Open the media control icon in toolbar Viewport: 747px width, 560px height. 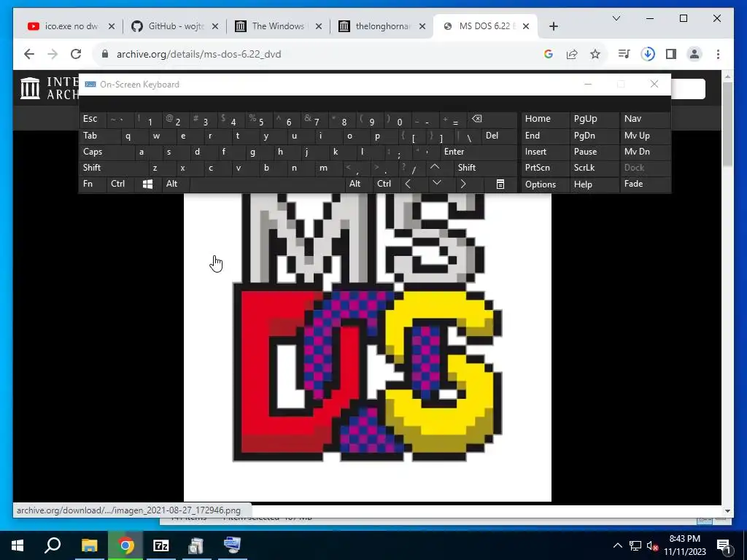(624, 54)
